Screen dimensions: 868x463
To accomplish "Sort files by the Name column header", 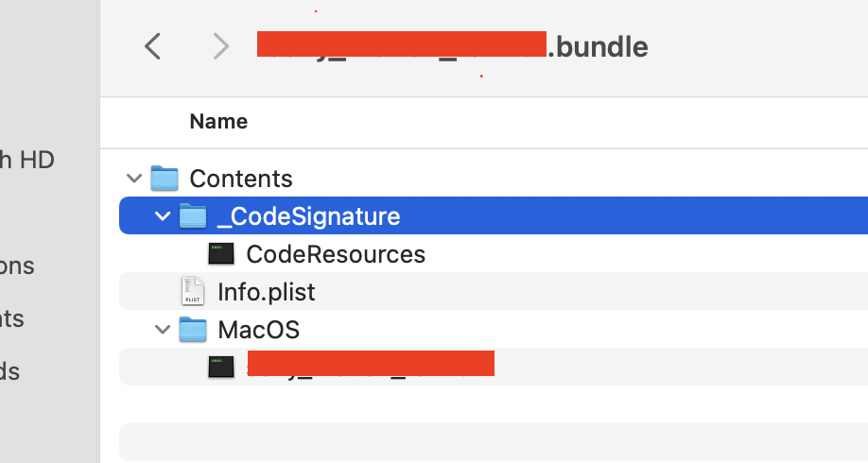I will tap(218, 121).
